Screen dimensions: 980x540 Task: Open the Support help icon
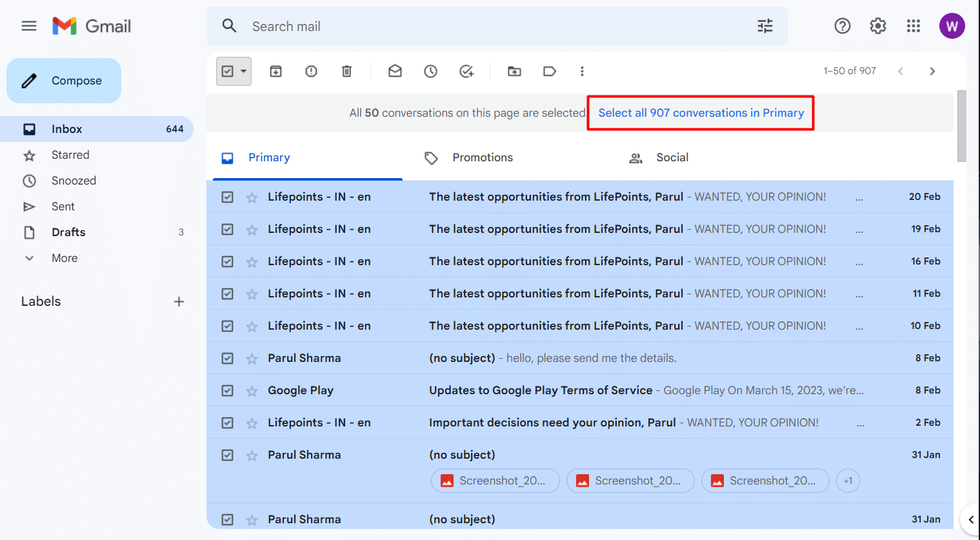(843, 26)
